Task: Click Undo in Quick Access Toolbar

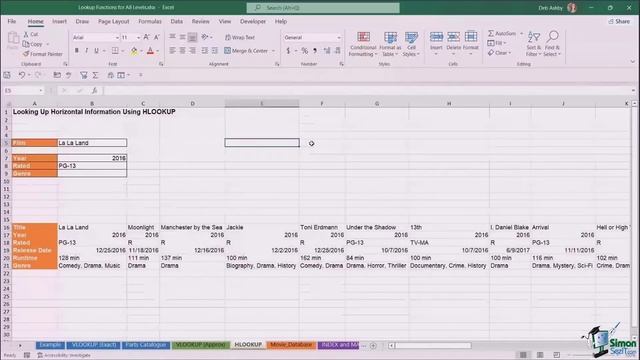Action: point(22,75)
